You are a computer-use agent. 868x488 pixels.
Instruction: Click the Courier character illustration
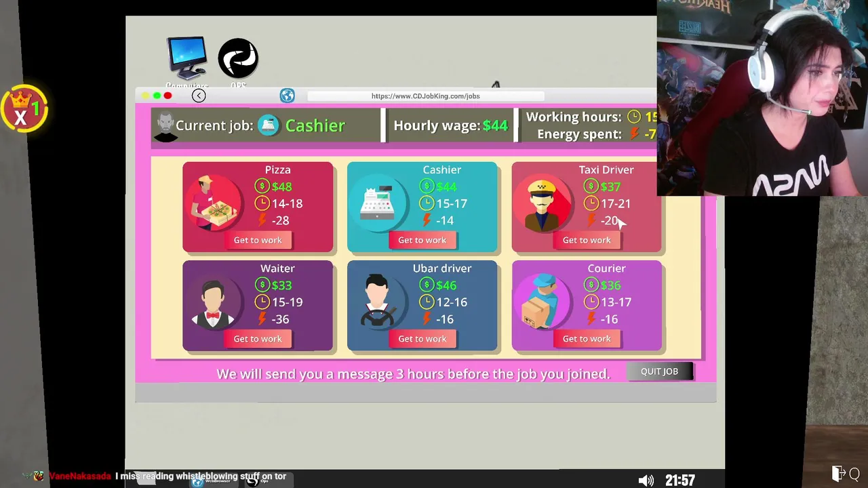pyautogui.click(x=542, y=302)
